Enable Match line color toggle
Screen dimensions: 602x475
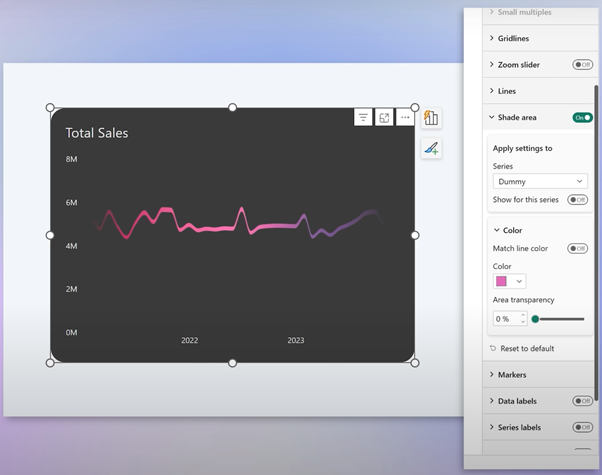click(577, 248)
